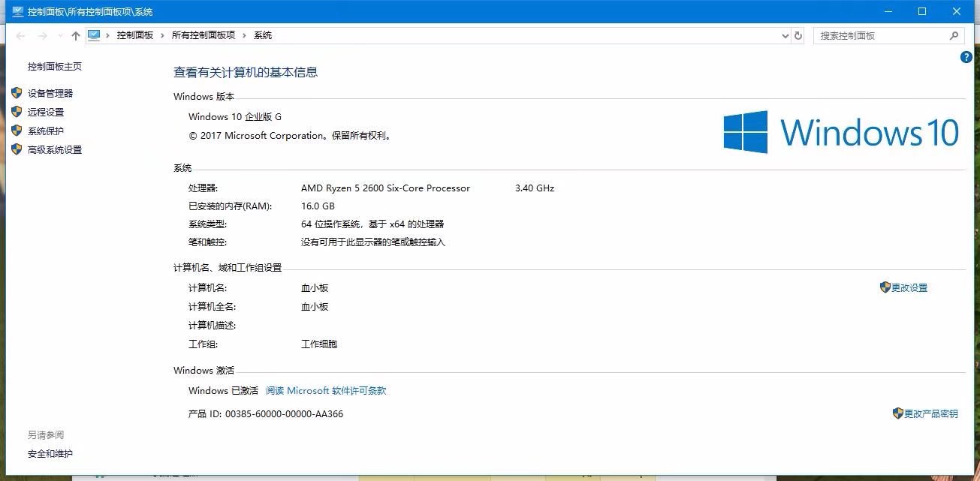Viewport: 980px width, 481px height.
Task: Click processor value AMD Ryzen 5 2600
Action: tap(385, 188)
